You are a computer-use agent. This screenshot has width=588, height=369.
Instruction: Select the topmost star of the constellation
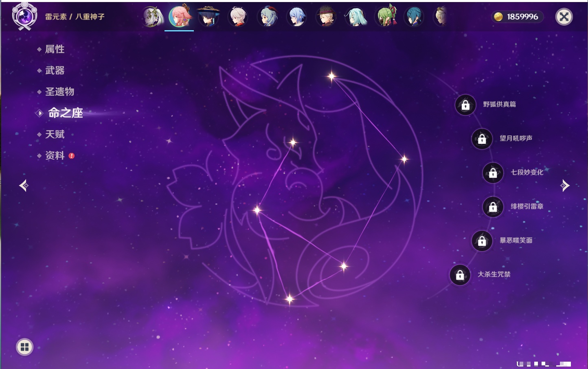click(331, 76)
